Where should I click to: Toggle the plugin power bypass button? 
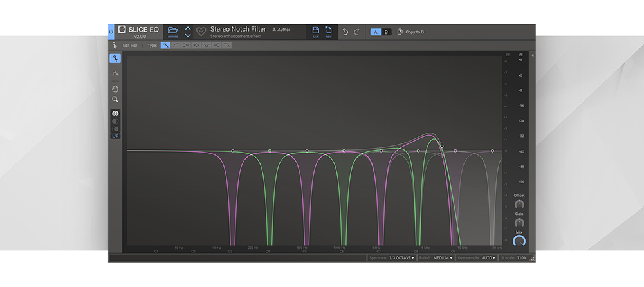[x=111, y=32]
